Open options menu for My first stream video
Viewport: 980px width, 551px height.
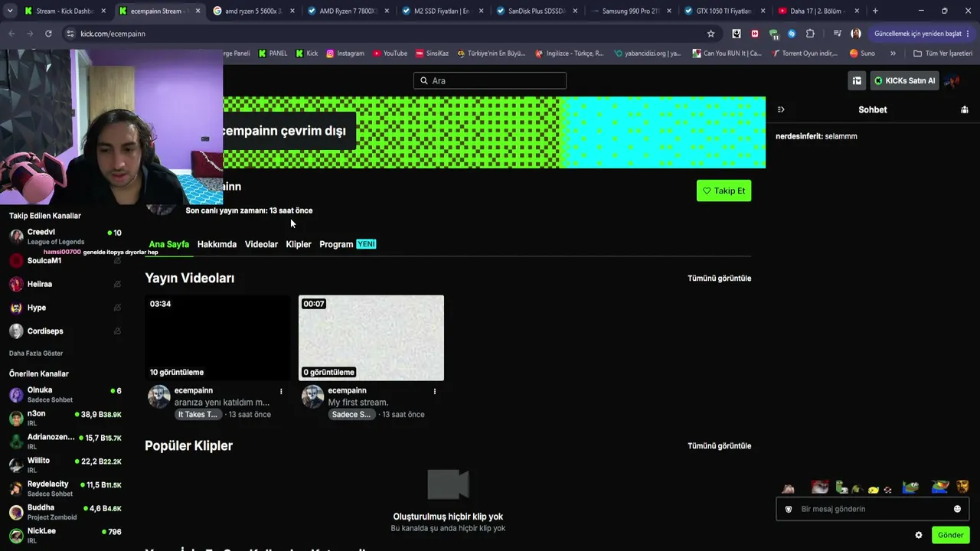point(435,391)
